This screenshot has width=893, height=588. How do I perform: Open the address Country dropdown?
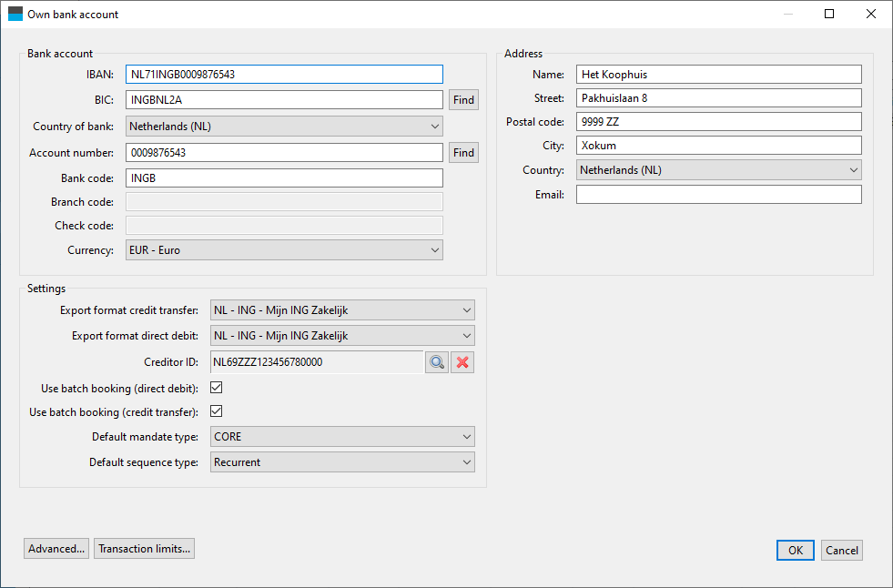tap(719, 170)
